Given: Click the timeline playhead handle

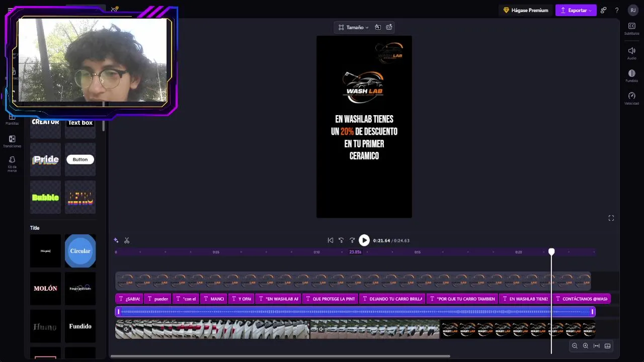Looking at the screenshot, I should coord(551,251).
